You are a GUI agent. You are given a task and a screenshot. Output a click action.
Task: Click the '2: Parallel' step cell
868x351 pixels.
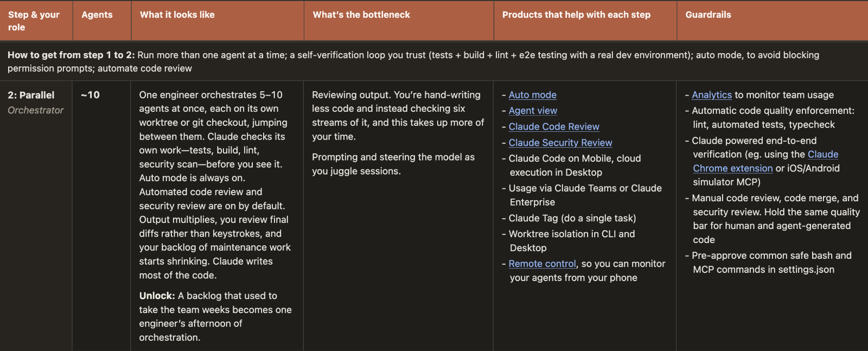point(31,95)
